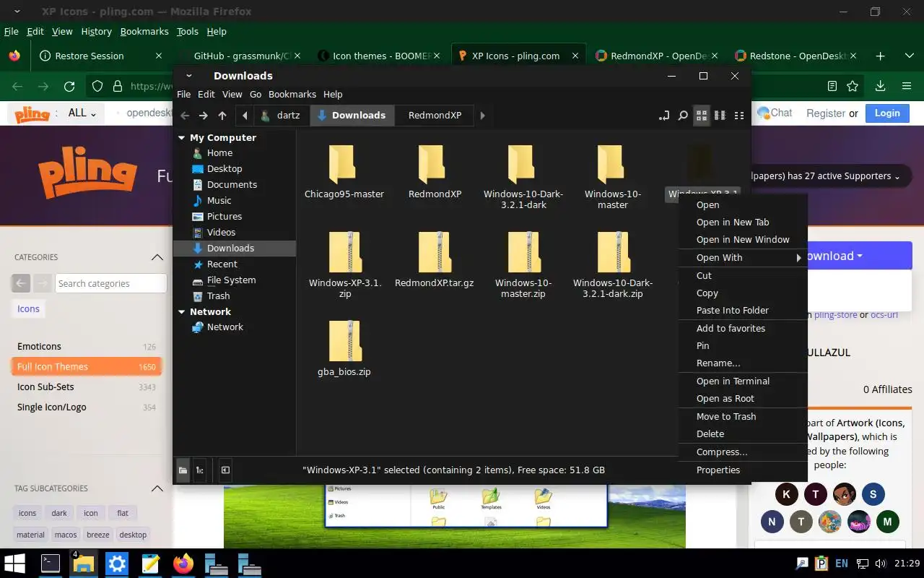Choose Copy from context menu
The width and height of the screenshot is (924, 578).
743,293
